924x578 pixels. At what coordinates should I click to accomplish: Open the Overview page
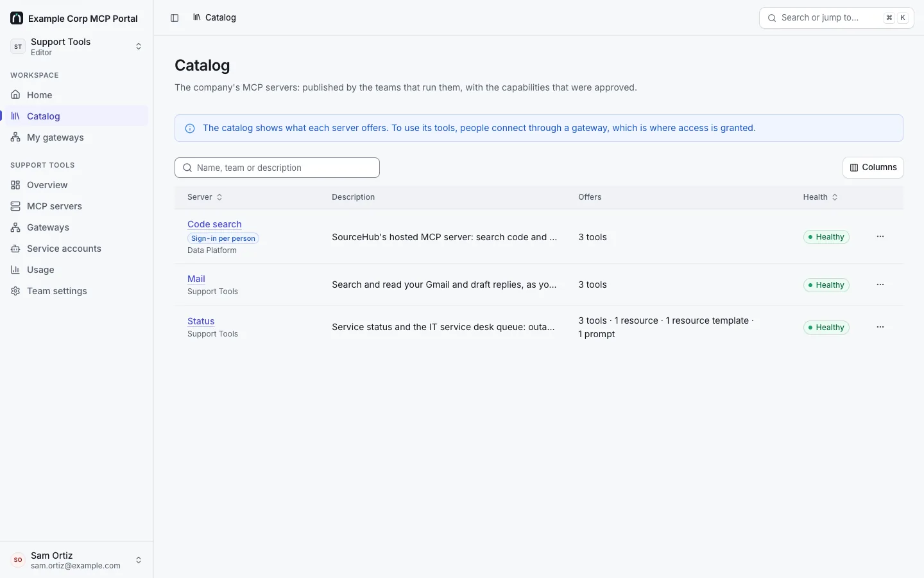pos(76,185)
